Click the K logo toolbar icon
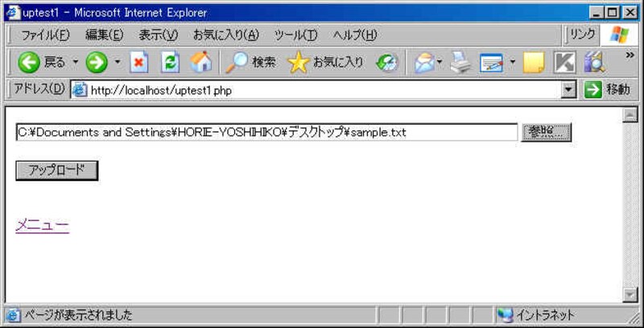The width and height of the screenshot is (644, 328). [564, 63]
